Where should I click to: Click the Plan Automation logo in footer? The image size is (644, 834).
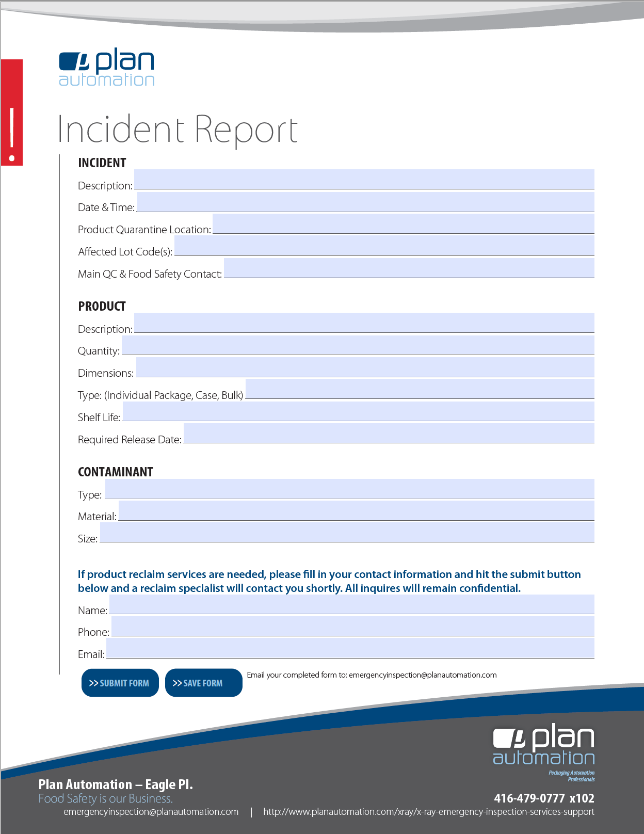pyautogui.click(x=543, y=745)
